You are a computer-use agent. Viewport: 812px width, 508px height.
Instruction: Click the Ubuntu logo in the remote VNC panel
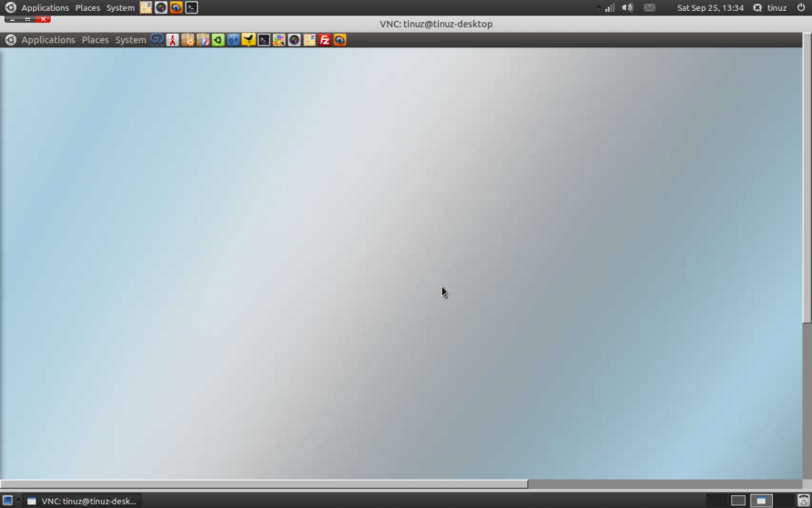pyautogui.click(x=10, y=40)
